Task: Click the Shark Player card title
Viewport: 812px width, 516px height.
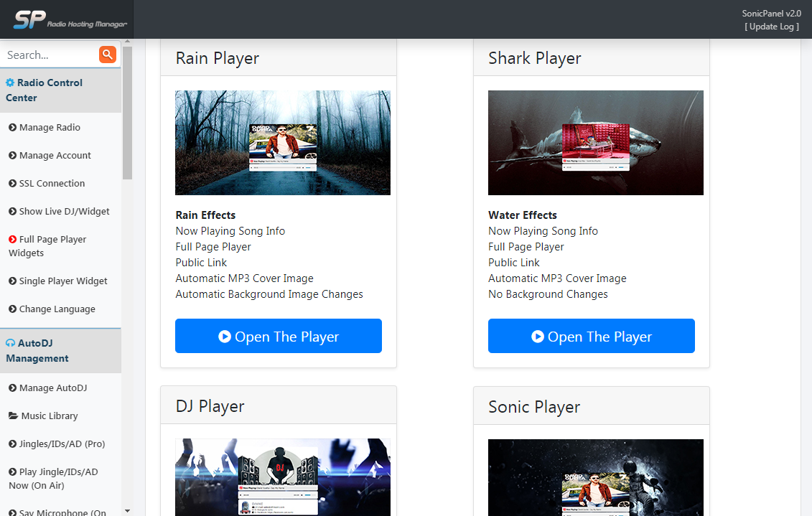Action: click(535, 58)
